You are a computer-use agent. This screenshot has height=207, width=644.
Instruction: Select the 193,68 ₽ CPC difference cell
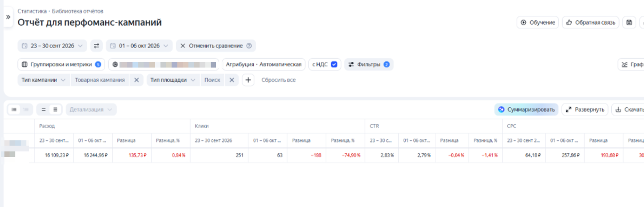(x=604, y=155)
